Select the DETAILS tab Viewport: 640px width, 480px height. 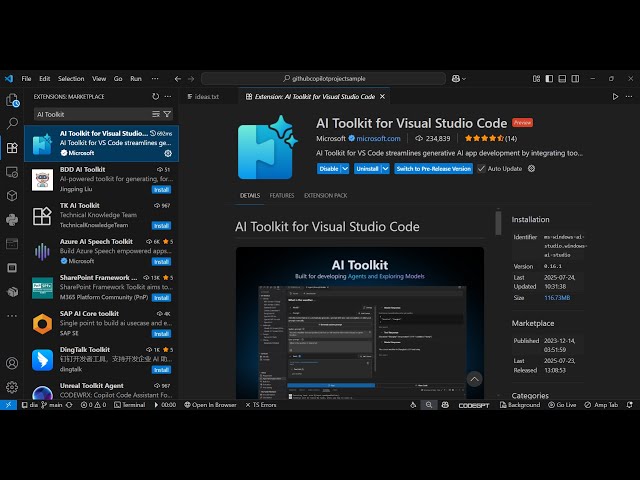(x=250, y=196)
